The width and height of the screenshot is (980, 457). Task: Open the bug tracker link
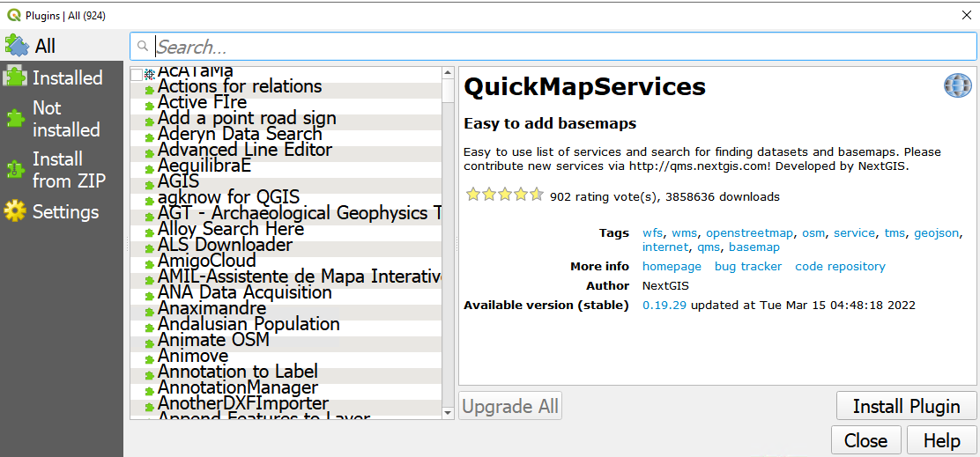(748, 267)
